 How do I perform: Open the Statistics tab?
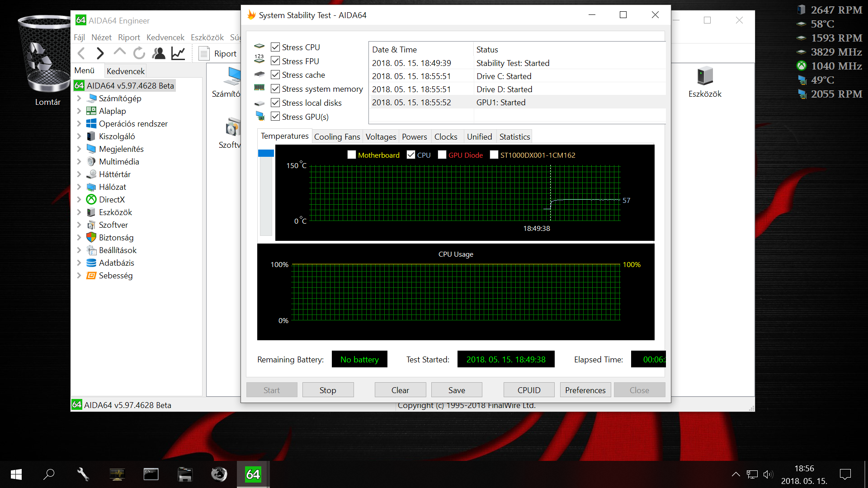pos(514,136)
